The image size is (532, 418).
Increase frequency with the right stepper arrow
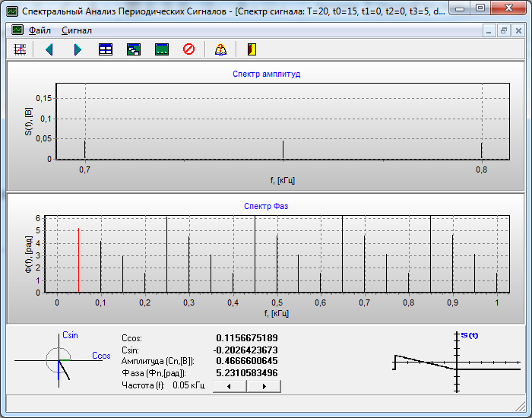coord(264,386)
